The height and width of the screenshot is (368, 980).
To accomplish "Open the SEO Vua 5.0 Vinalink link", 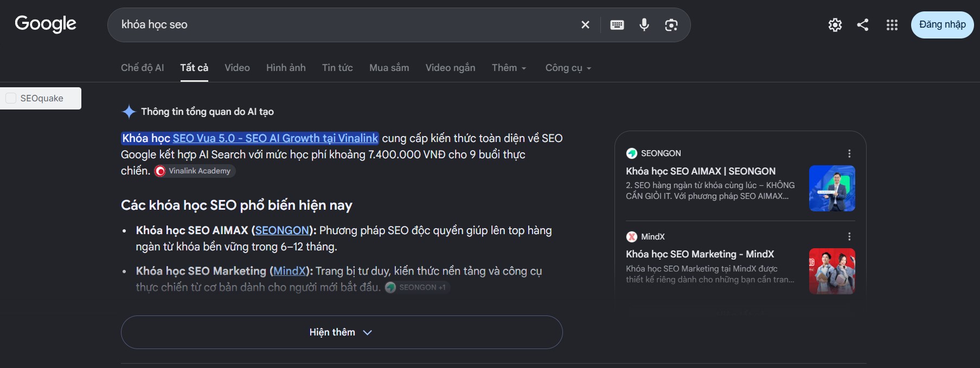I will (x=276, y=138).
